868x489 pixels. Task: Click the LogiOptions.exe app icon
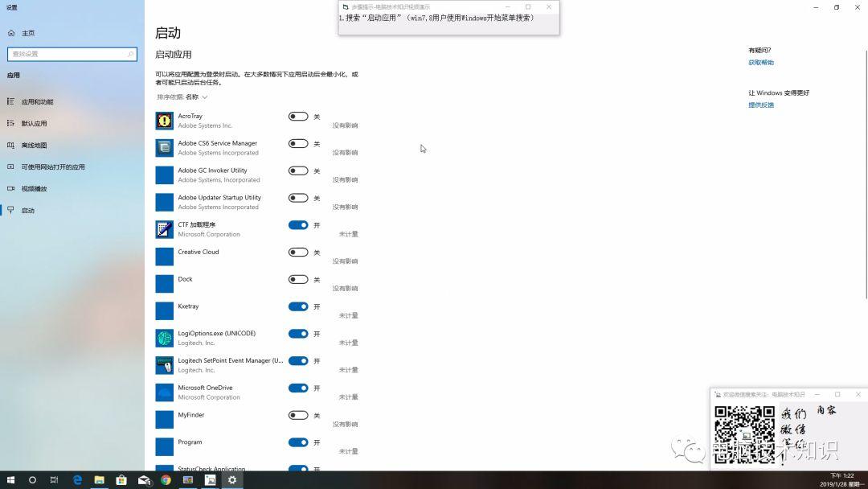(165, 338)
